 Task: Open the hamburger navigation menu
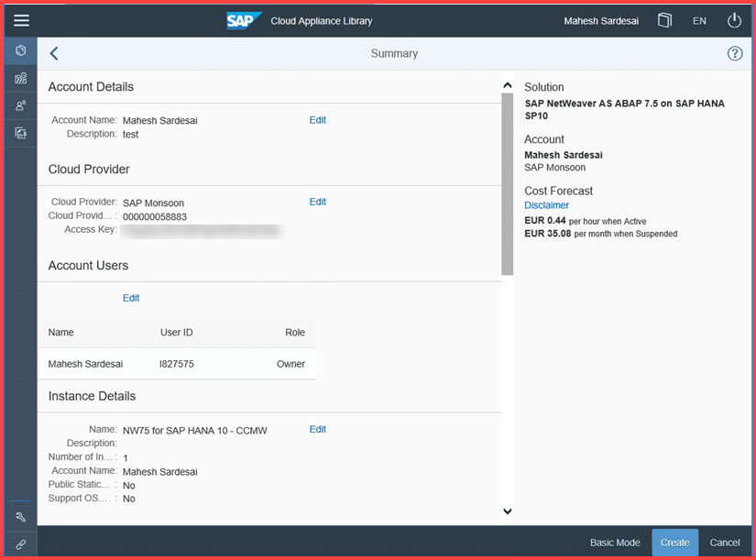click(21, 21)
